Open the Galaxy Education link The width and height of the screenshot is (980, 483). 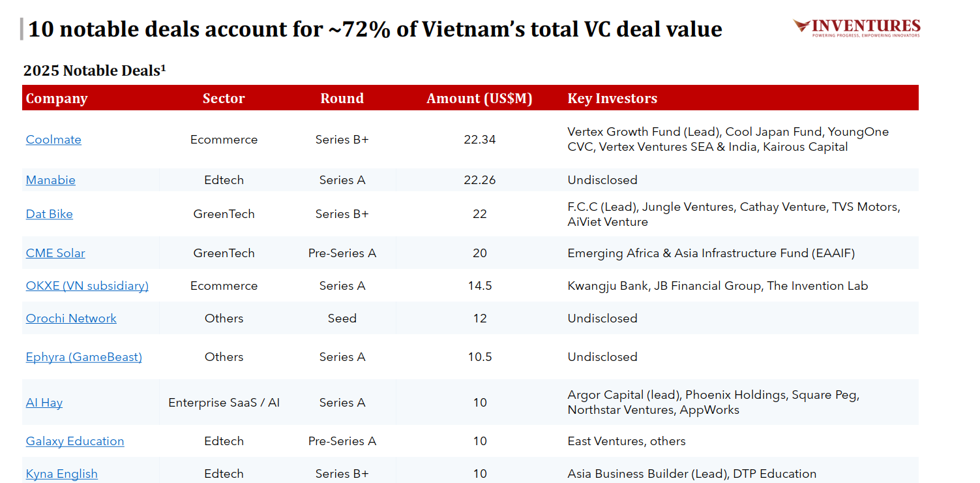[x=74, y=441]
